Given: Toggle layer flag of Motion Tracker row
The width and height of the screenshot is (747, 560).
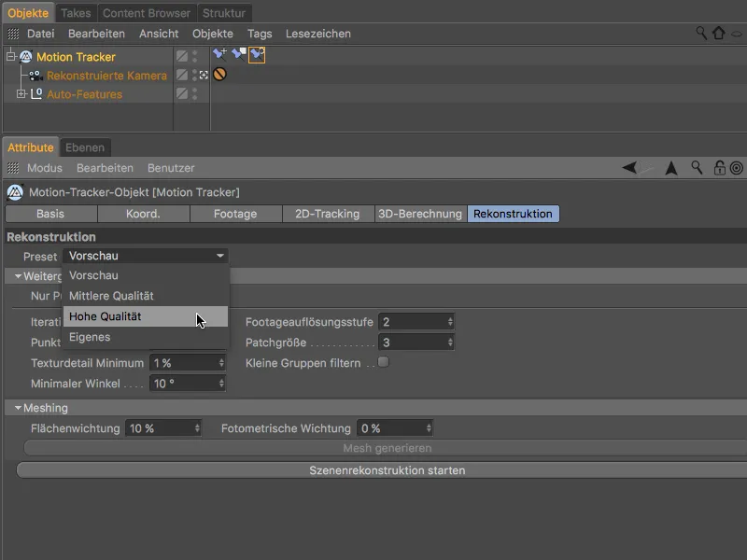Looking at the screenshot, I should pyautogui.click(x=182, y=56).
